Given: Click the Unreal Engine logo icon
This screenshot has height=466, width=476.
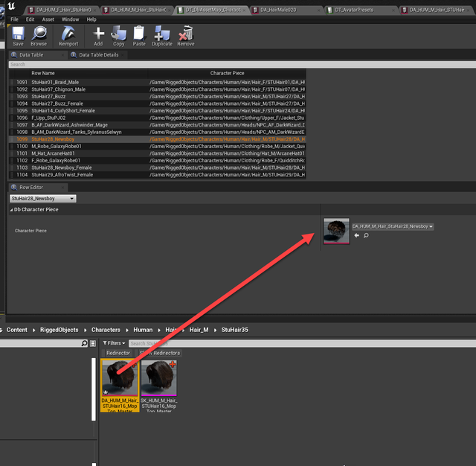Looking at the screenshot, I should pyautogui.click(x=12, y=6).
